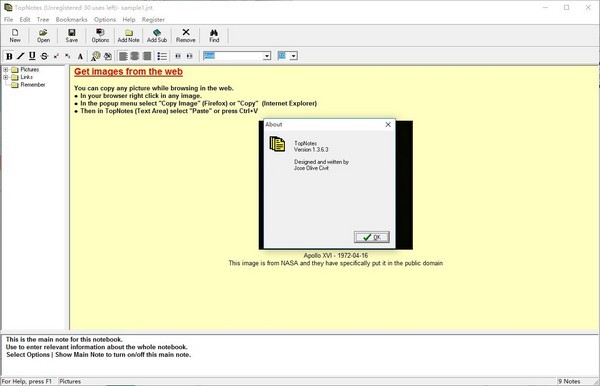600x386 pixels.
Task: Open Find with the binoculars icon
Action: (x=214, y=36)
